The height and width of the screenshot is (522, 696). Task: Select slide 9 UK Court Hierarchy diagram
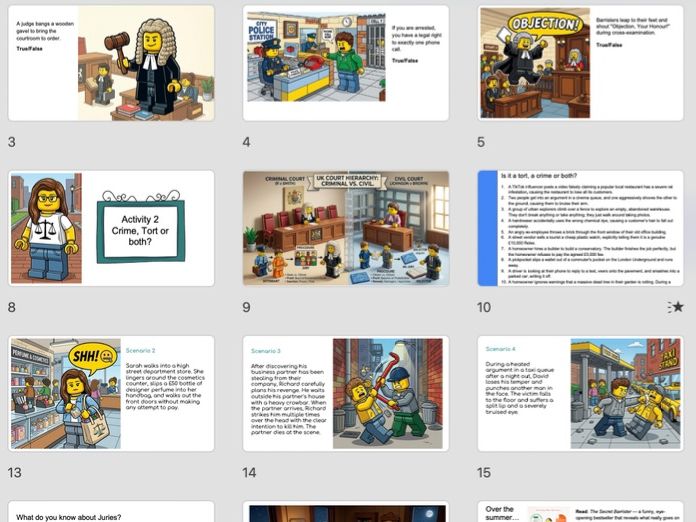346,228
